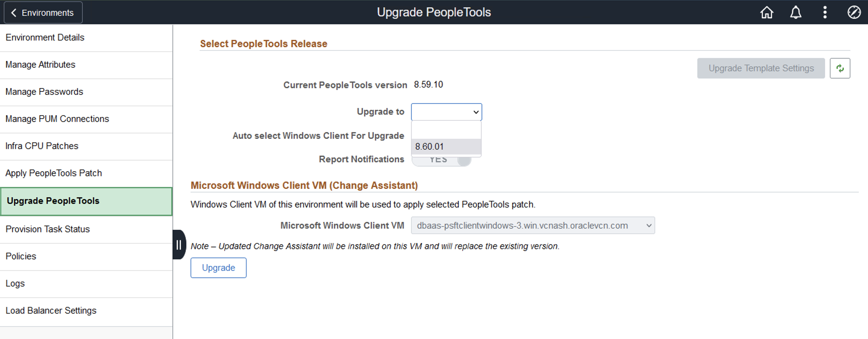This screenshot has width=868, height=339.
Task: Open Environment Details in sidebar
Action: point(45,37)
